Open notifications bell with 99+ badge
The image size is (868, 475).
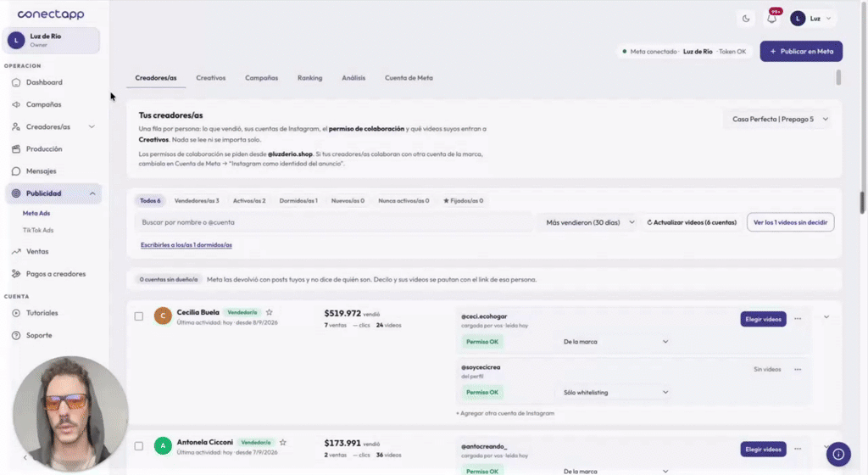tap(771, 19)
